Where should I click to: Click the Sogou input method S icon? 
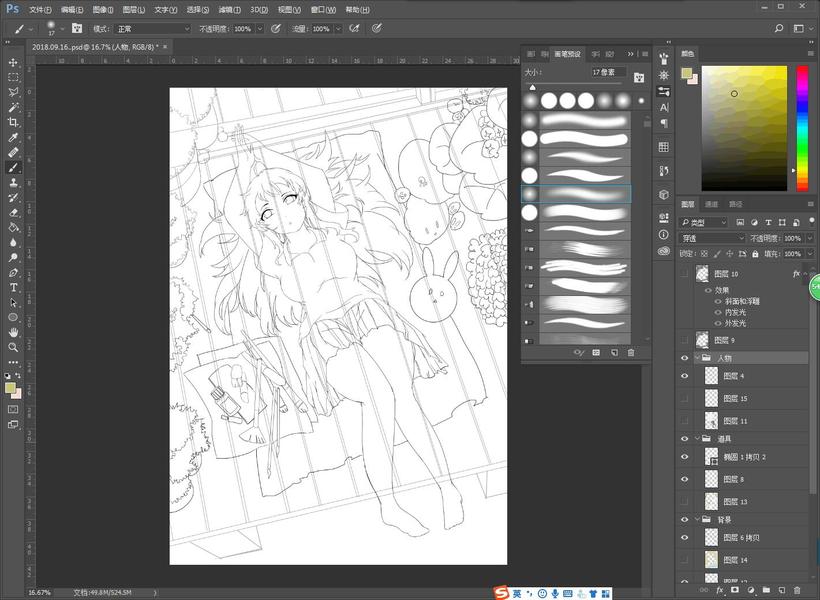click(502, 593)
